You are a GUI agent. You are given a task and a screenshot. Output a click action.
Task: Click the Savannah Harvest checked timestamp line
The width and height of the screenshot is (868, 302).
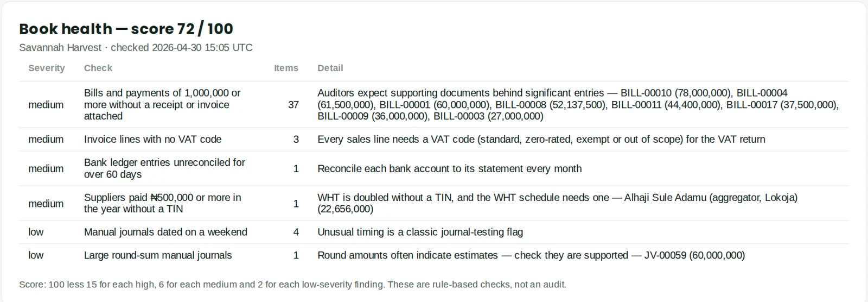[x=136, y=48]
